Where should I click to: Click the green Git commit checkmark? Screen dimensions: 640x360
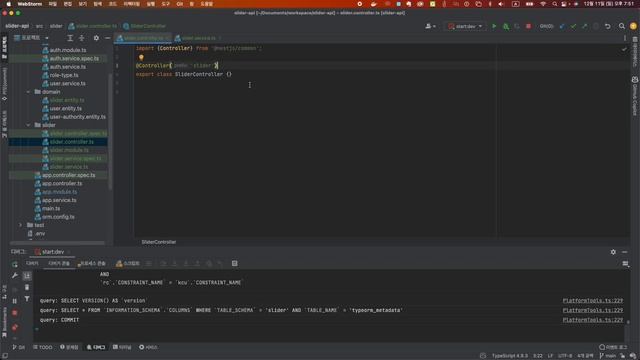tap(573, 26)
